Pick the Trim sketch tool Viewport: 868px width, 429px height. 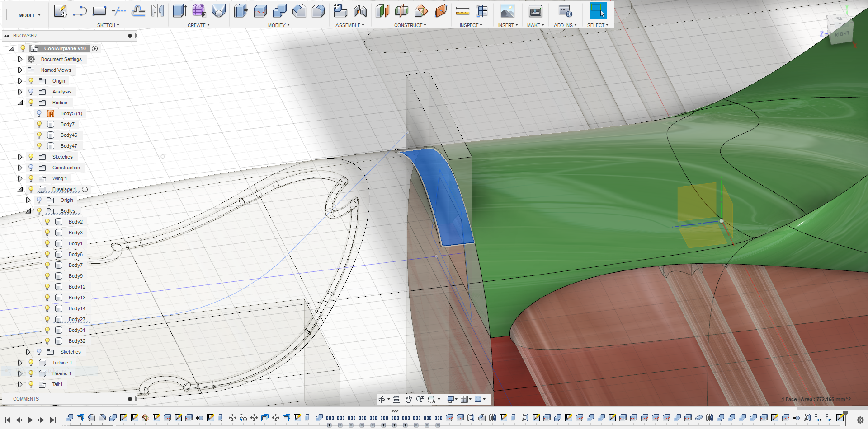119,11
